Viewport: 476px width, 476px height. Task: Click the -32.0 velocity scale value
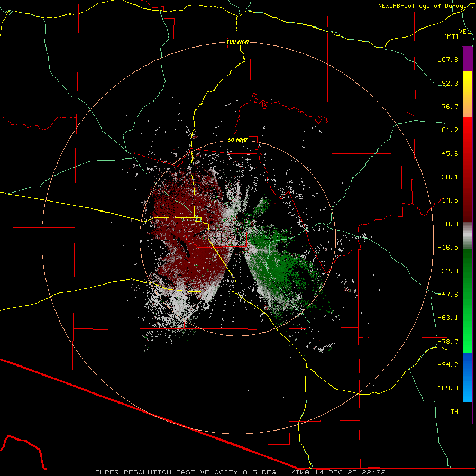[448, 271]
